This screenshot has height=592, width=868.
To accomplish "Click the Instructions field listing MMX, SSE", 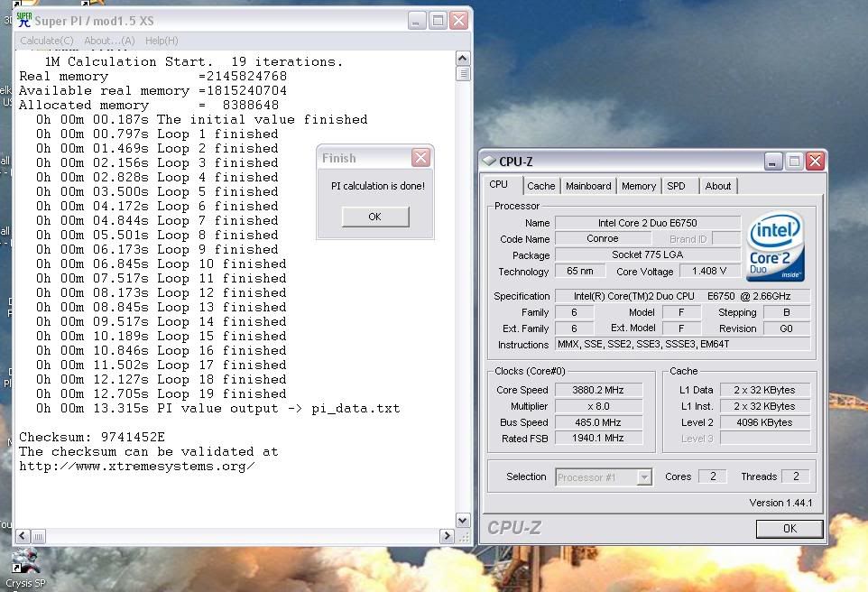I will 682,344.
